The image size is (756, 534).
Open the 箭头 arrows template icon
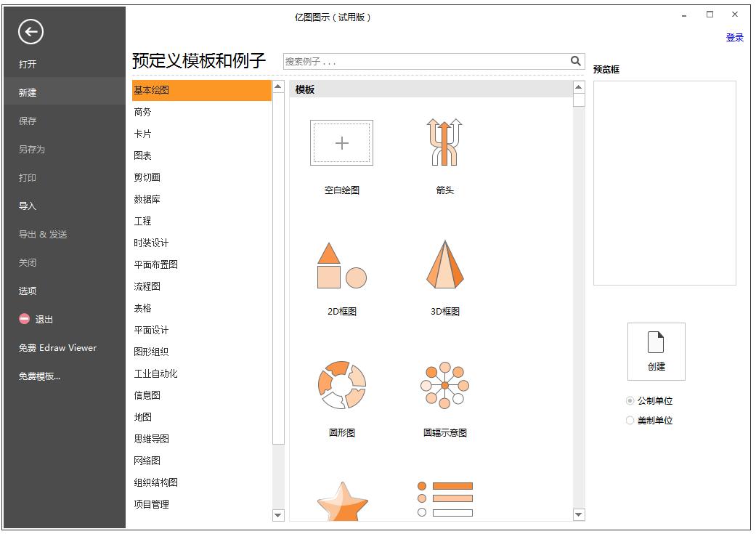pos(445,143)
